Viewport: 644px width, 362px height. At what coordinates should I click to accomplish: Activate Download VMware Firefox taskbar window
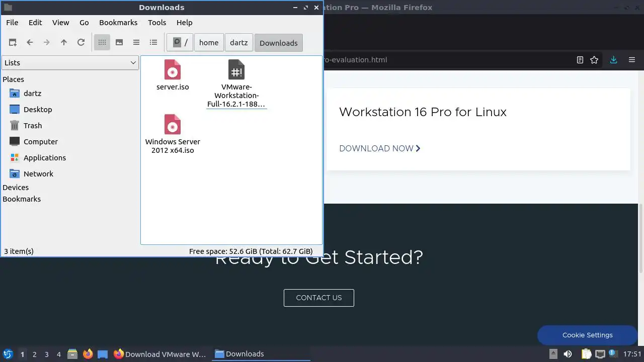160,354
